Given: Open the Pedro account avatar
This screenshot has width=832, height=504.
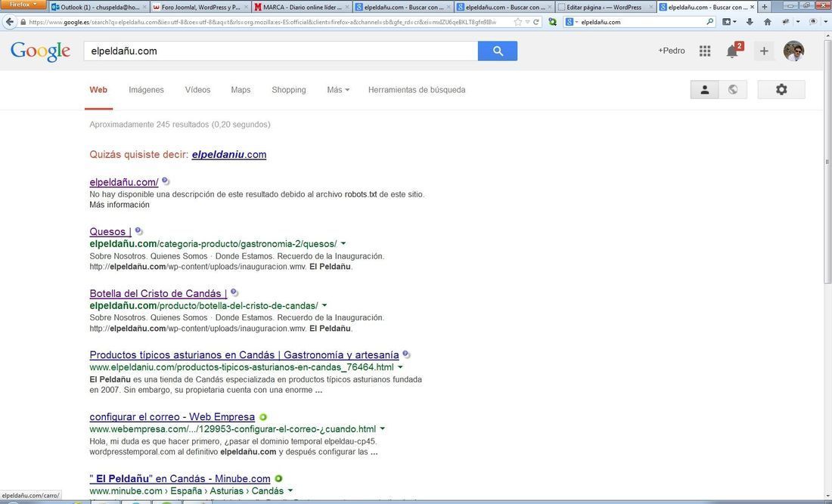Looking at the screenshot, I should pyautogui.click(x=793, y=51).
